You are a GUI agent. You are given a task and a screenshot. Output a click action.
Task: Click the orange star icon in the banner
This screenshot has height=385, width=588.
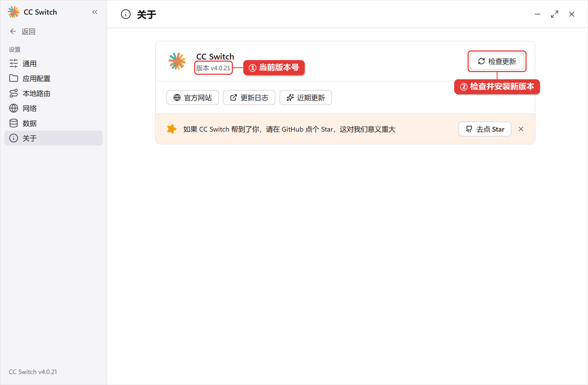172,129
